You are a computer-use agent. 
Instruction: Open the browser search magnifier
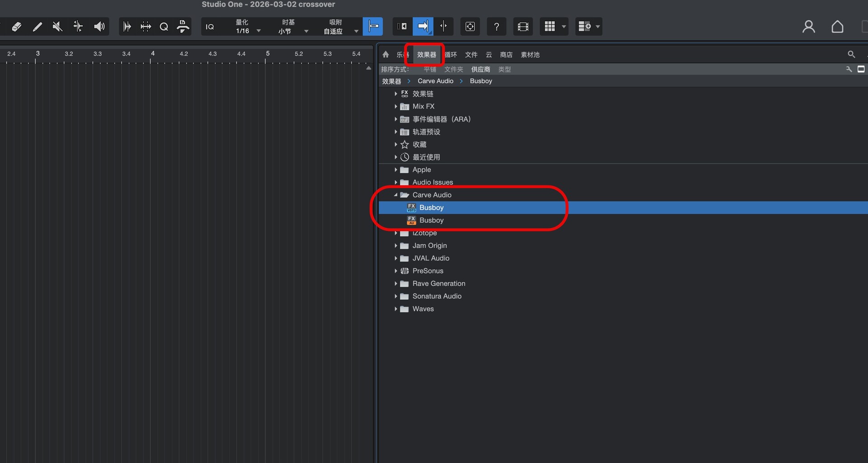[851, 54]
